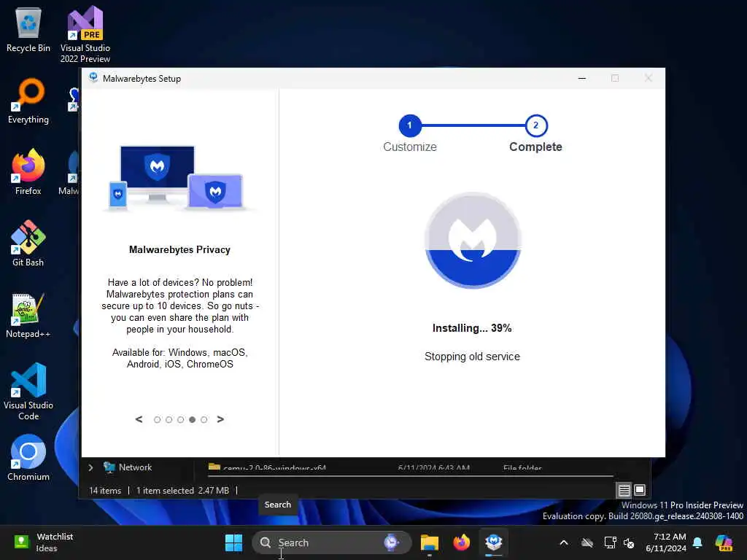Viewport: 747px width, 560px height.
Task: Select the third carousel dot
Action: click(x=181, y=419)
